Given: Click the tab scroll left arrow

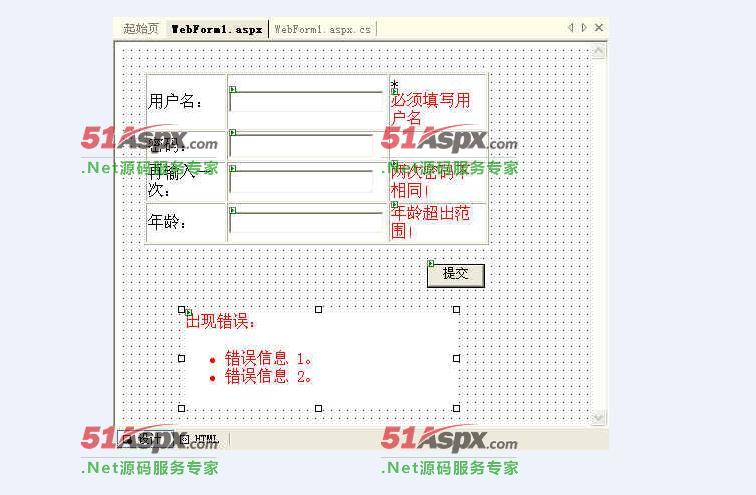Looking at the screenshot, I should (x=571, y=27).
